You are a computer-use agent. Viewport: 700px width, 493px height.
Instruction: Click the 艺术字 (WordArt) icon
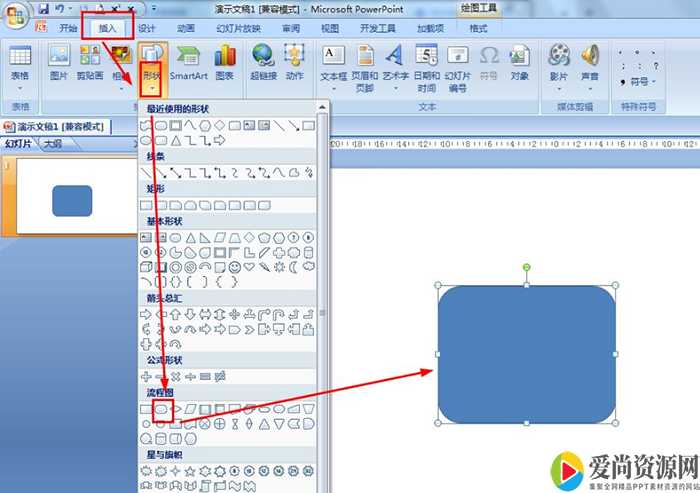[395, 62]
